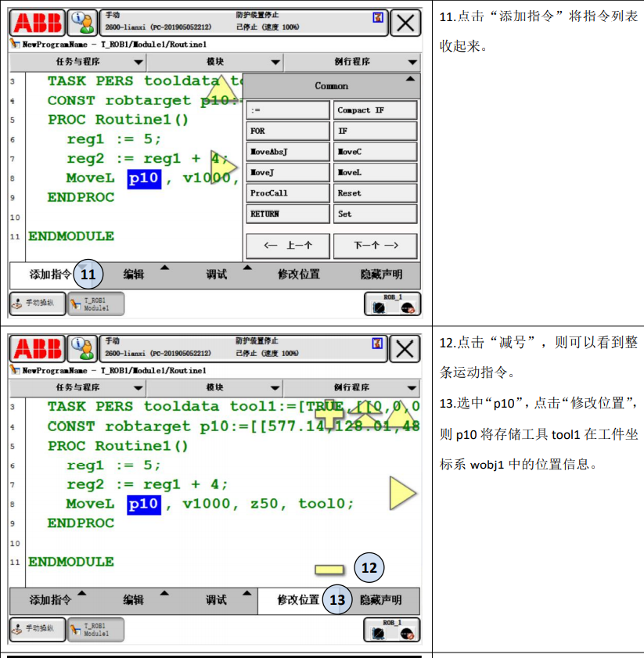Click 隐藏声明 in upper screenshot

pyautogui.click(x=381, y=275)
